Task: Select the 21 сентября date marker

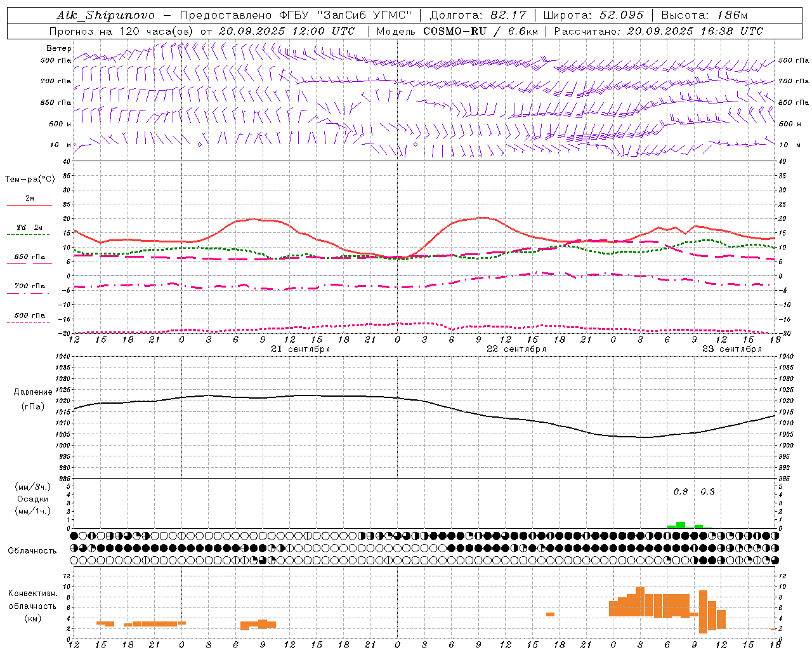Action: (301, 349)
